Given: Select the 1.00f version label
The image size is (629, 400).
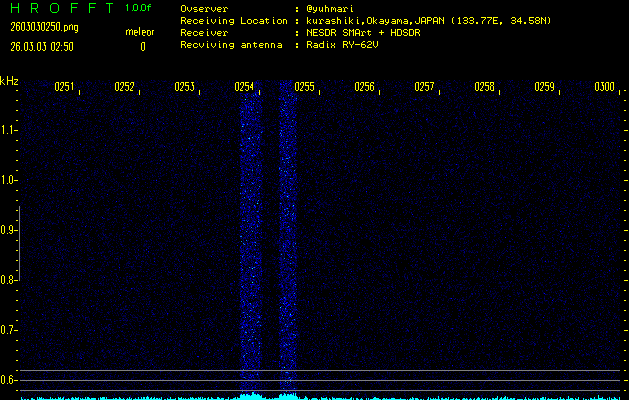Looking at the screenshot, I should 139,8.
